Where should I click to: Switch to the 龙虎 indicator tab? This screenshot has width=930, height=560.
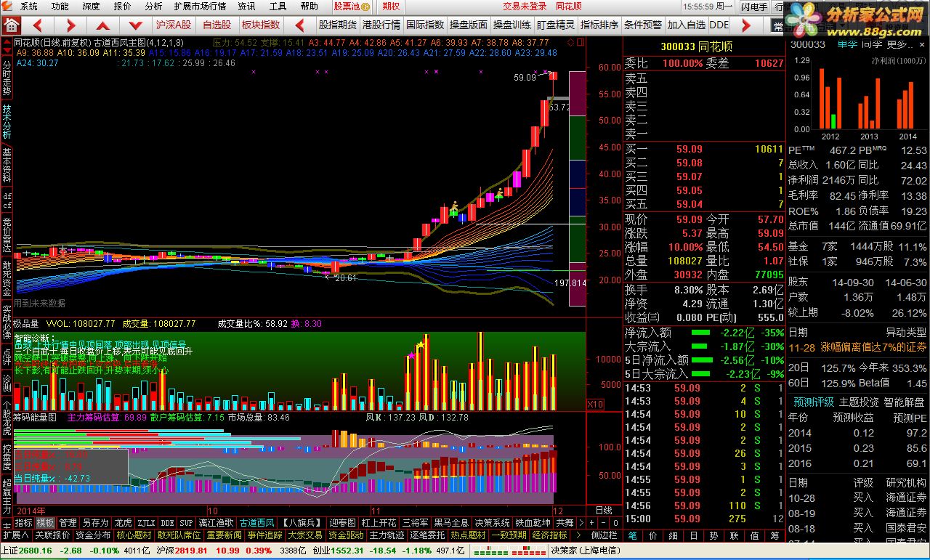point(124,522)
